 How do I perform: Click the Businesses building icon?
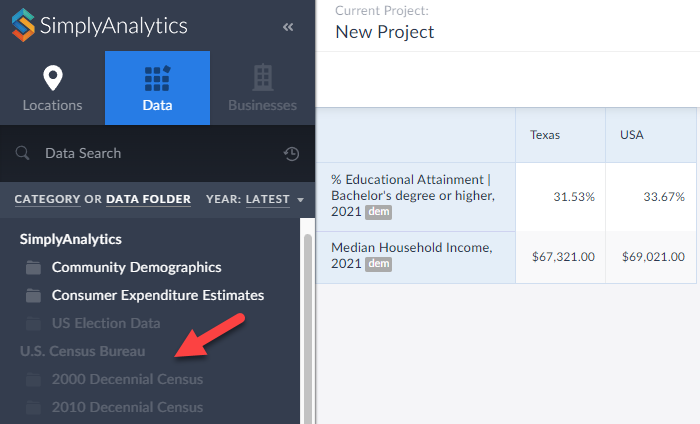262,78
